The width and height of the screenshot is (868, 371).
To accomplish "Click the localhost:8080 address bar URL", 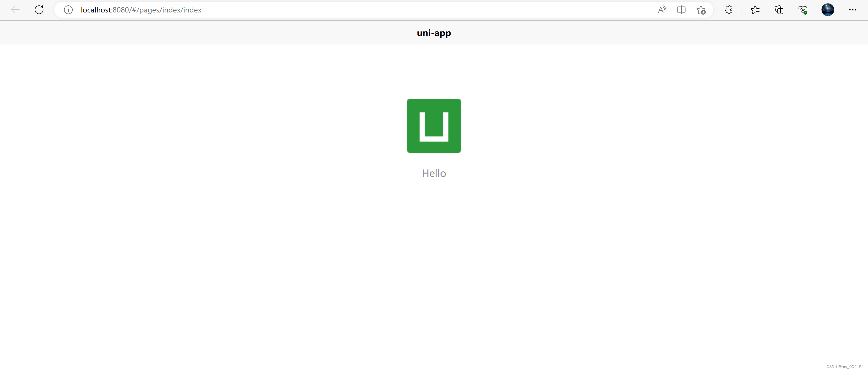I will (141, 10).
